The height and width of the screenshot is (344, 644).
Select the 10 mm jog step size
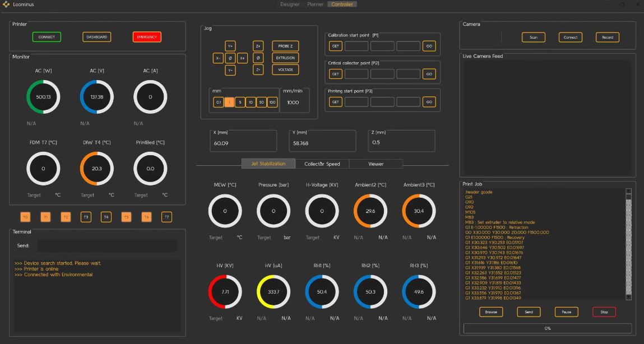pos(251,103)
